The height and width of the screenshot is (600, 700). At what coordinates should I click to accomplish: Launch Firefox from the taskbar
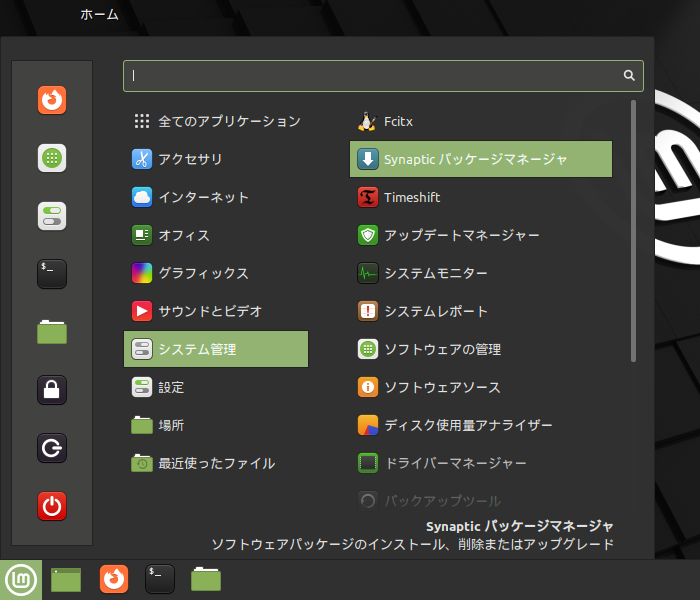114,579
